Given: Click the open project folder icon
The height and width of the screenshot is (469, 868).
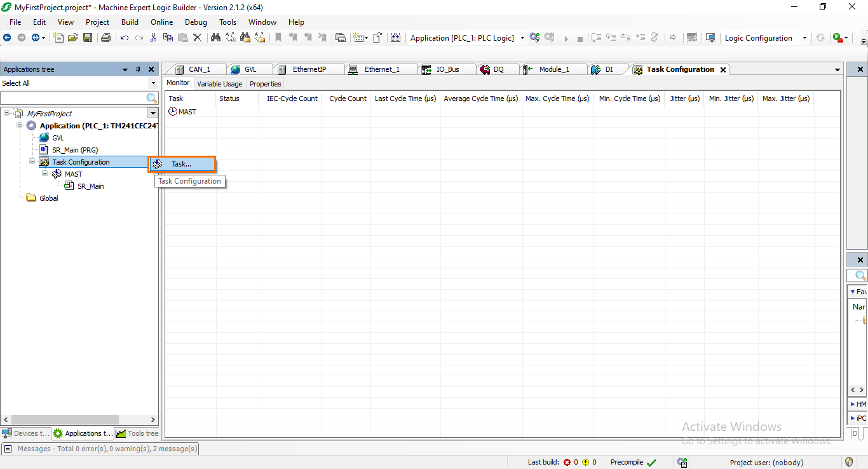Looking at the screenshot, I should click(73, 37).
